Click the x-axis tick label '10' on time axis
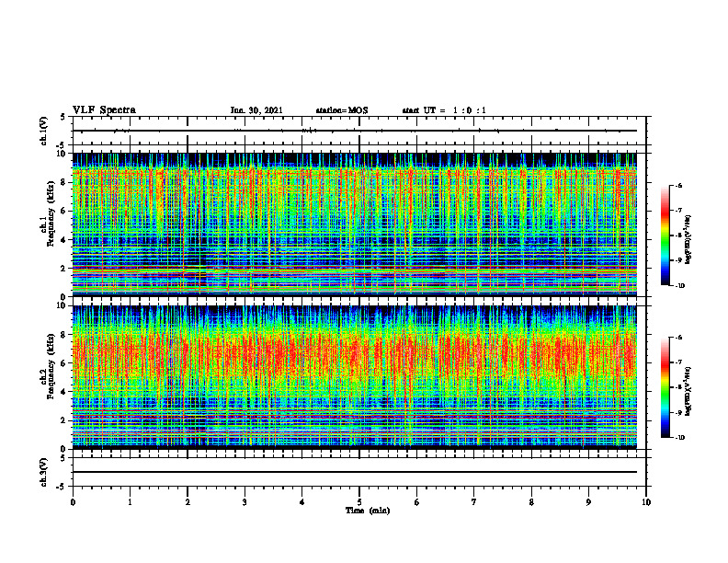The width and height of the screenshot is (728, 563). coord(646,502)
